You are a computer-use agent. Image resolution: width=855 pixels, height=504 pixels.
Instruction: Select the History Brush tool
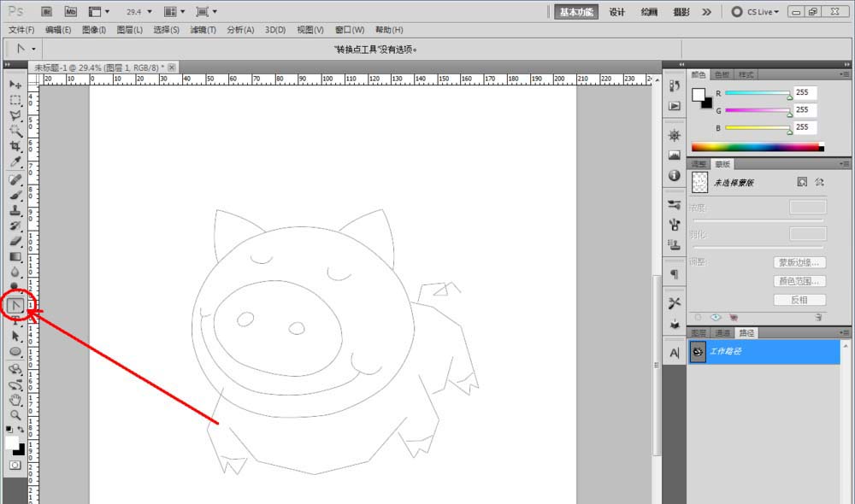click(15, 226)
